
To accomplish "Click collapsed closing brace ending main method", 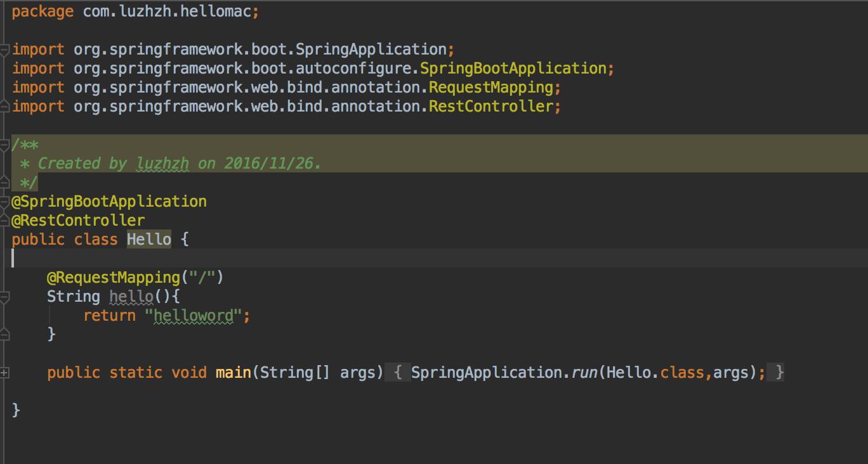I will pyautogui.click(x=779, y=373).
